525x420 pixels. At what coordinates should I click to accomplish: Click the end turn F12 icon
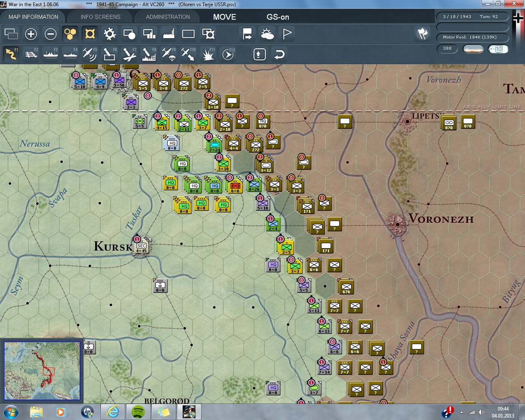coord(228,54)
